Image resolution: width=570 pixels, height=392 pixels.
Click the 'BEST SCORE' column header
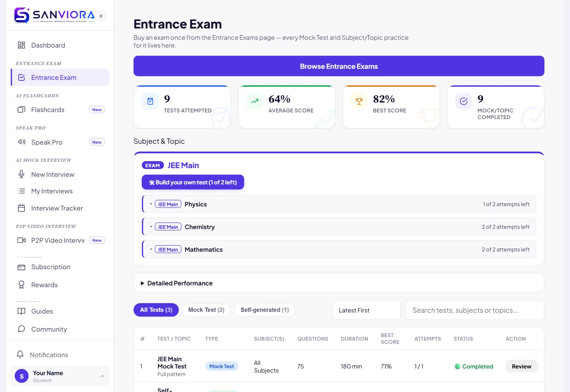[390, 339]
